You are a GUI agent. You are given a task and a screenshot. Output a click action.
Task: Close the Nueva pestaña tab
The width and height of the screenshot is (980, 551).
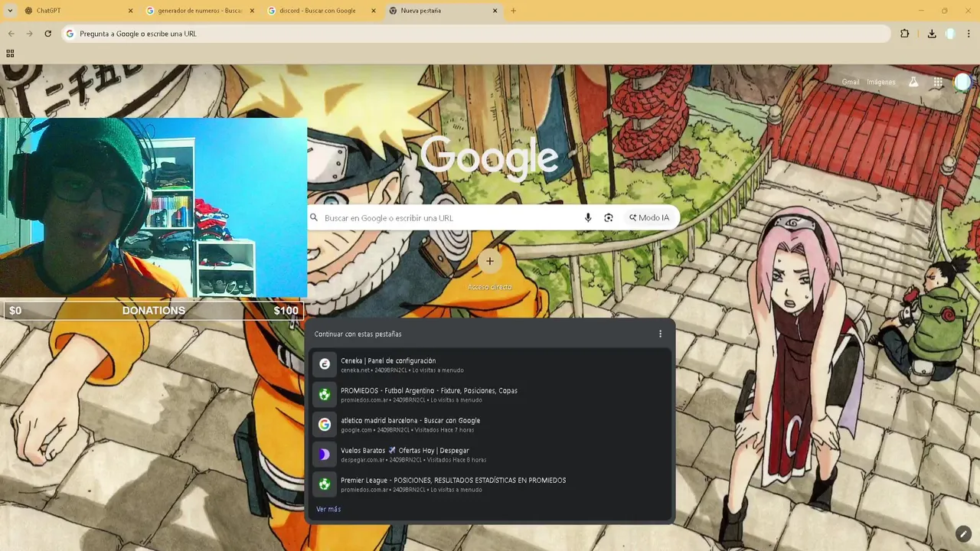pos(495,11)
